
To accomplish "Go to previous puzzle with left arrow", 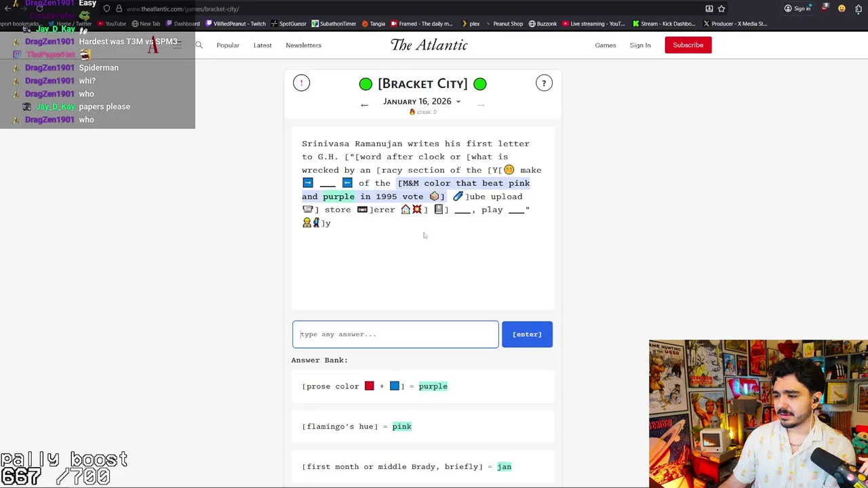I will [364, 105].
